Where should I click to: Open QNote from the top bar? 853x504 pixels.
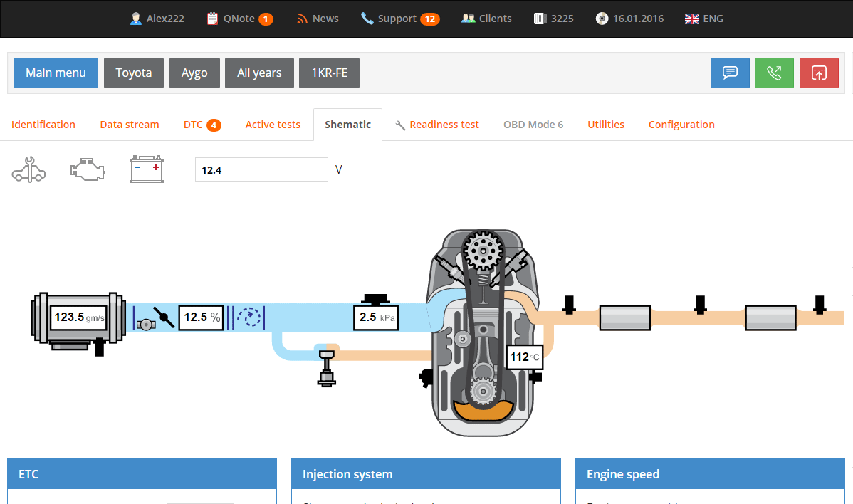coord(239,19)
